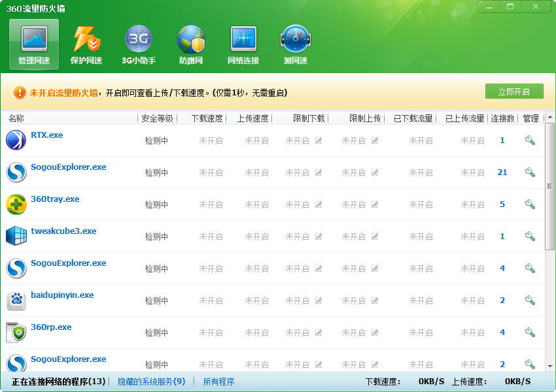Open manage wrench for tweakcube3.exe
The image size is (556, 392).
(x=530, y=237)
